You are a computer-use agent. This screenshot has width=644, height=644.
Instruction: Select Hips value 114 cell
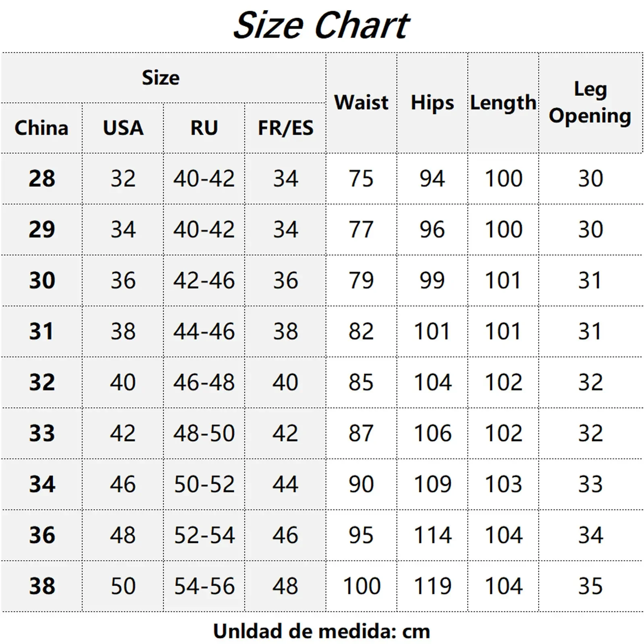coord(432,535)
